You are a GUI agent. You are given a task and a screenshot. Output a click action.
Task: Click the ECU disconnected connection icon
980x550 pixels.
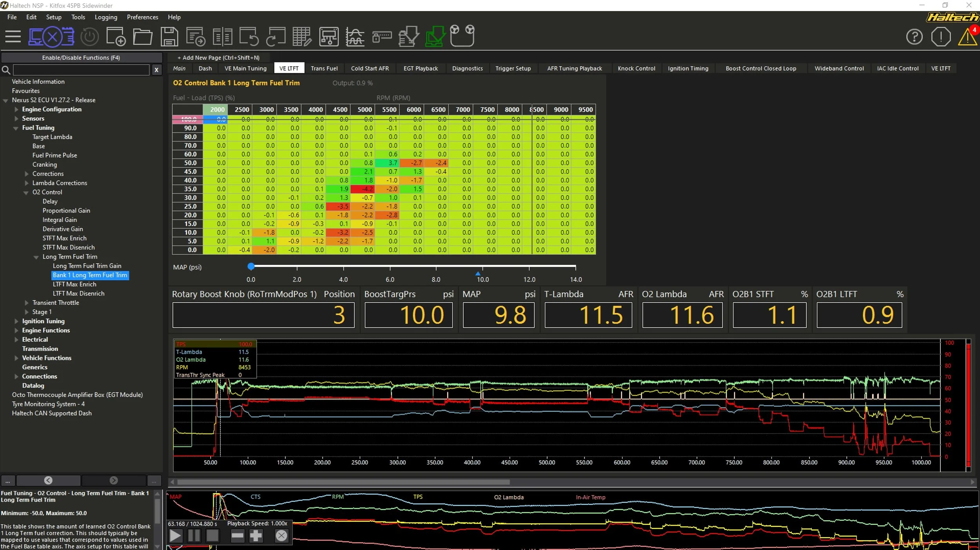(51, 37)
